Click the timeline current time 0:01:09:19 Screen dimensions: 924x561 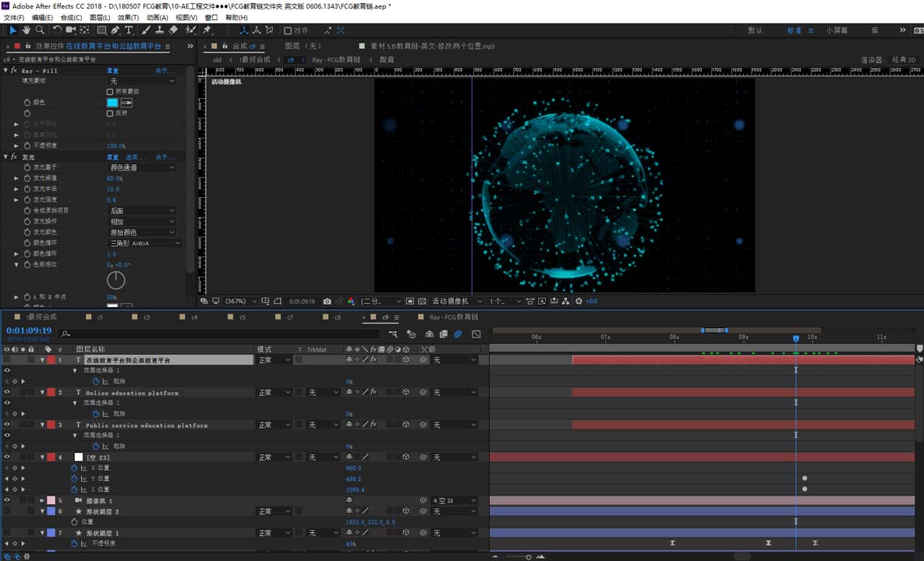click(x=29, y=330)
